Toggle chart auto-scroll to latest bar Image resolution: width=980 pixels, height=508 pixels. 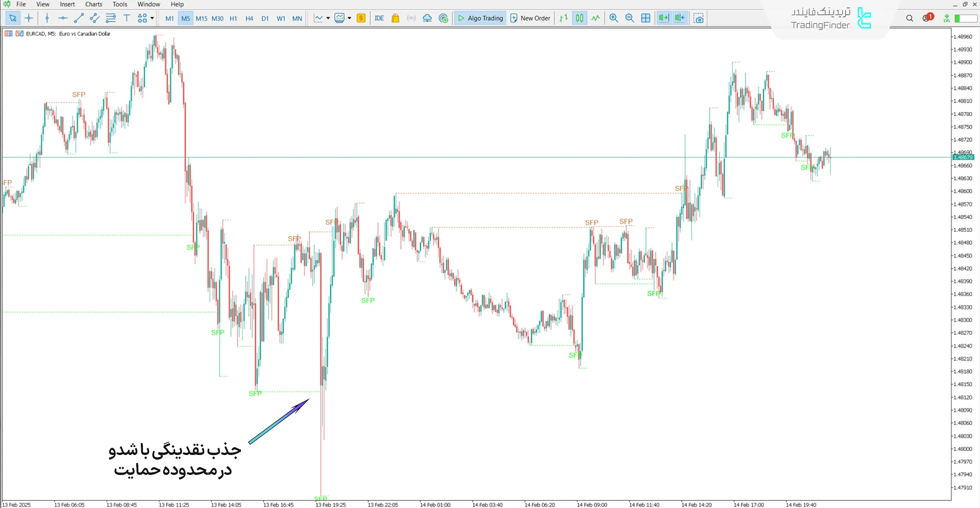[x=663, y=18]
